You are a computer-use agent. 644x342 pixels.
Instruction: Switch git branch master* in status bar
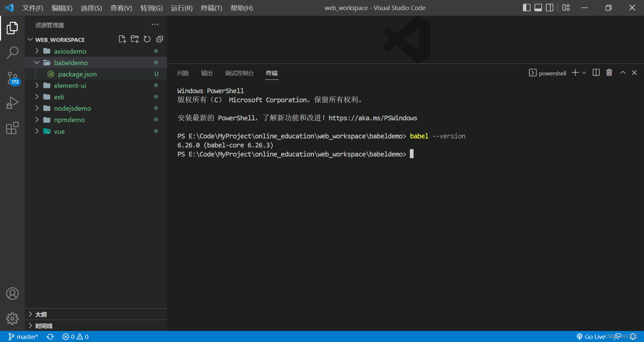coord(23,337)
